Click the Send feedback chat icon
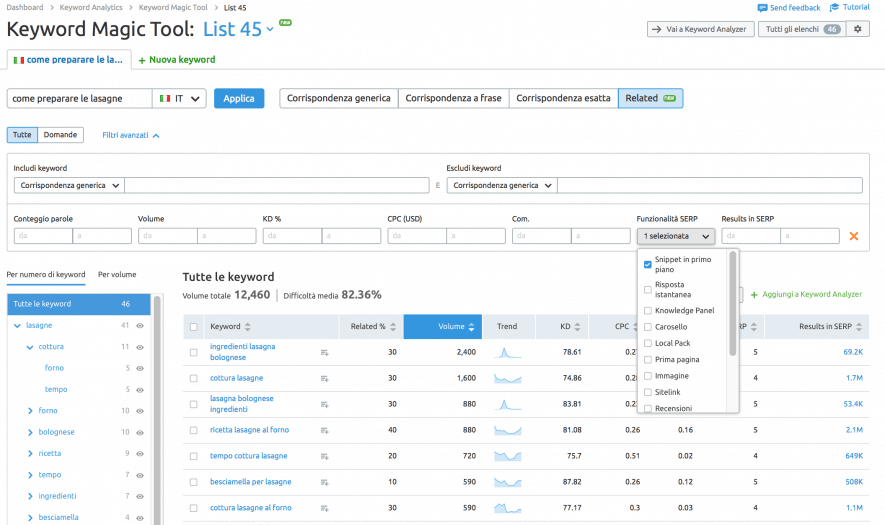 (x=762, y=8)
